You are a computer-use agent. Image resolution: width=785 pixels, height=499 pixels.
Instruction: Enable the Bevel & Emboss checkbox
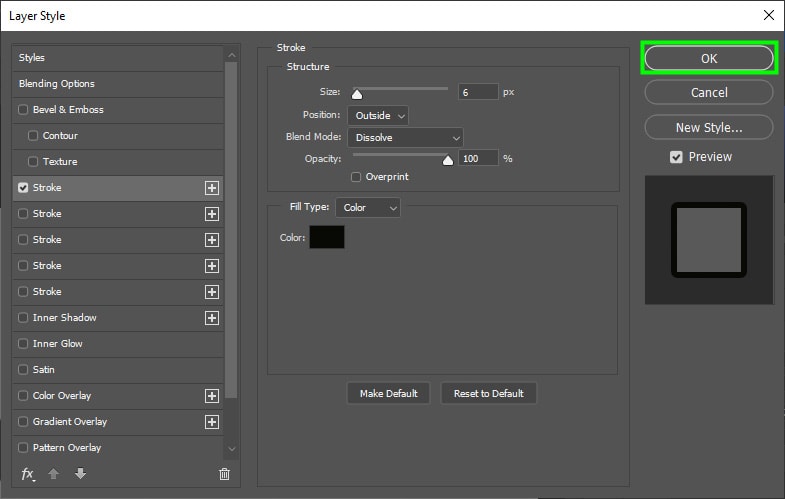pos(23,110)
